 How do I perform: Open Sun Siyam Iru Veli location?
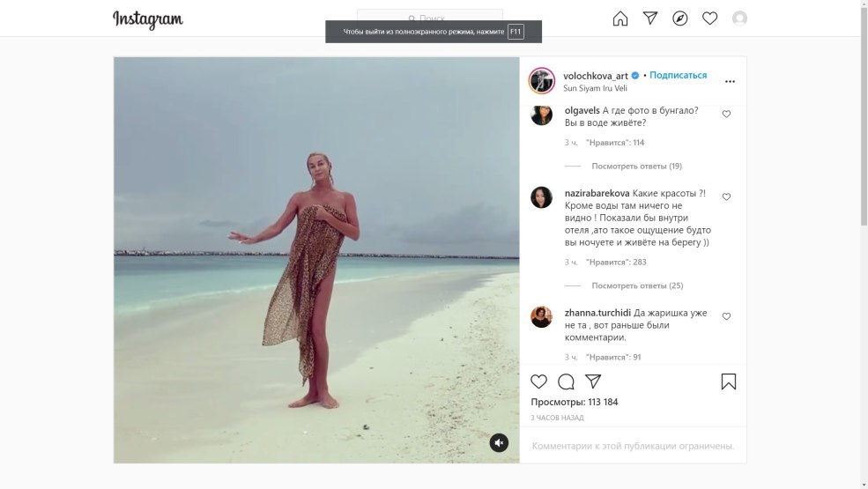click(x=596, y=88)
